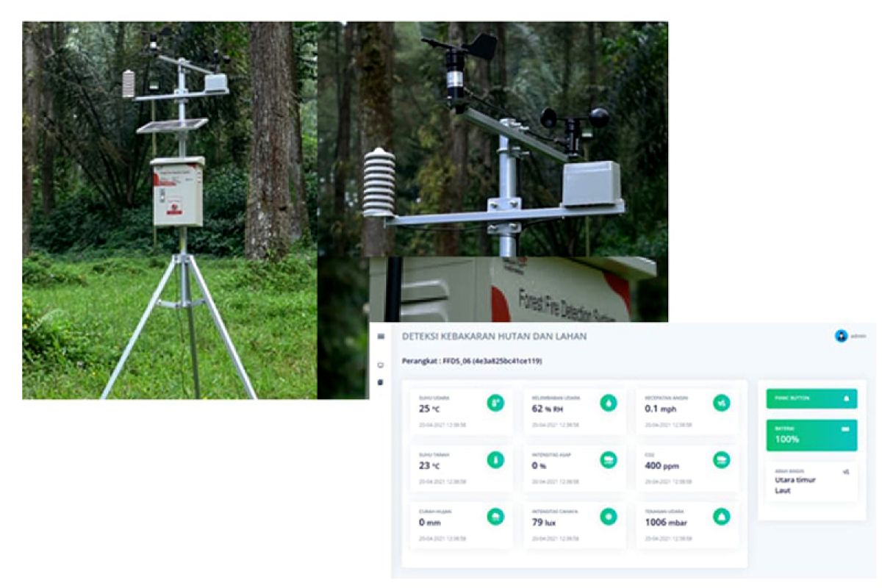Image resolution: width=882 pixels, height=588 pixels.
Task: Click the Kelembaban Udara humidity droplet icon
Action: point(609,403)
